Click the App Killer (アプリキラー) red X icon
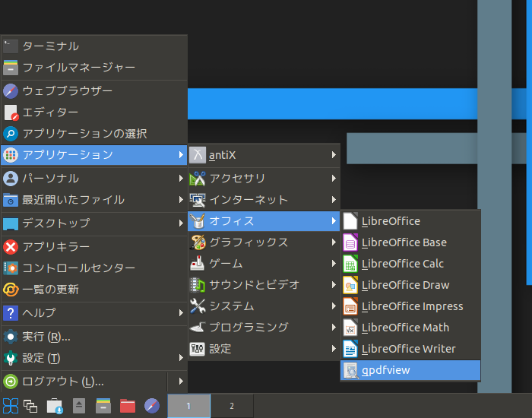 click(x=11, y=247)
